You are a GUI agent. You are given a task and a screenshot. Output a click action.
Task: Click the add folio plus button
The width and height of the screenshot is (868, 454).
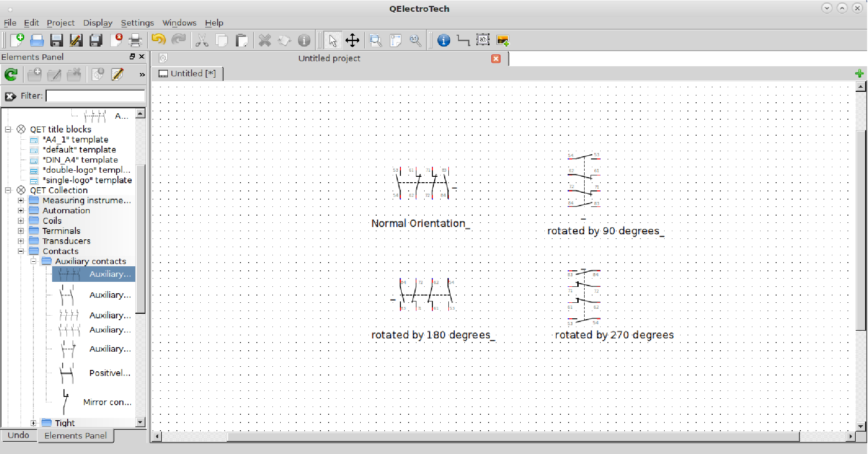859,74
